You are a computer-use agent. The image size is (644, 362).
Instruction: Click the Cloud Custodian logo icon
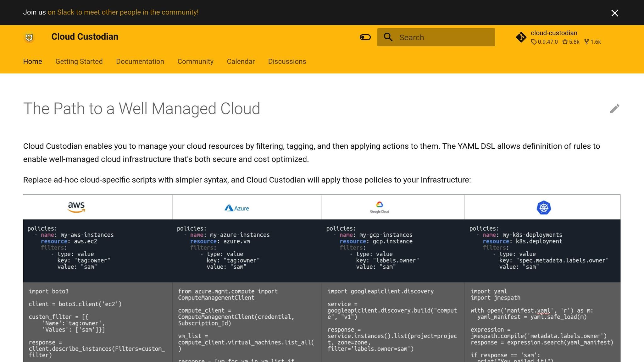(29, 37)
